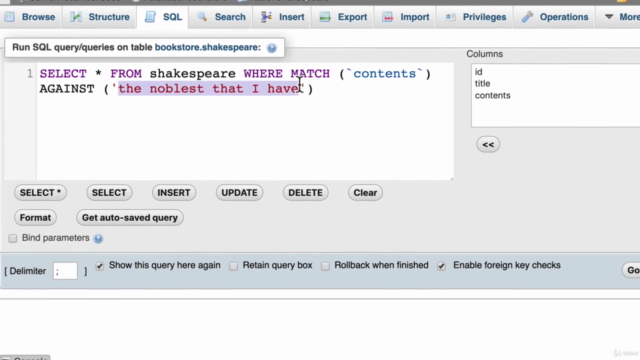Open the Export tab
Screen dimensions: 640x360
click(x=343, y=17)
